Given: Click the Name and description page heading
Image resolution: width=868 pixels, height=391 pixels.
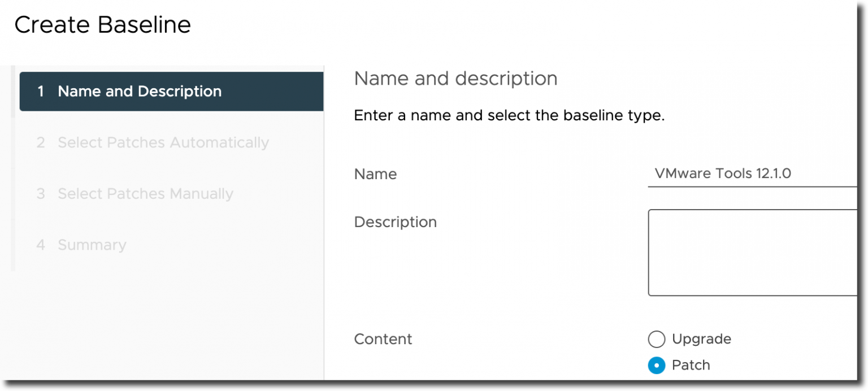Looking at the screenshot, I should [x=455, y=79].
